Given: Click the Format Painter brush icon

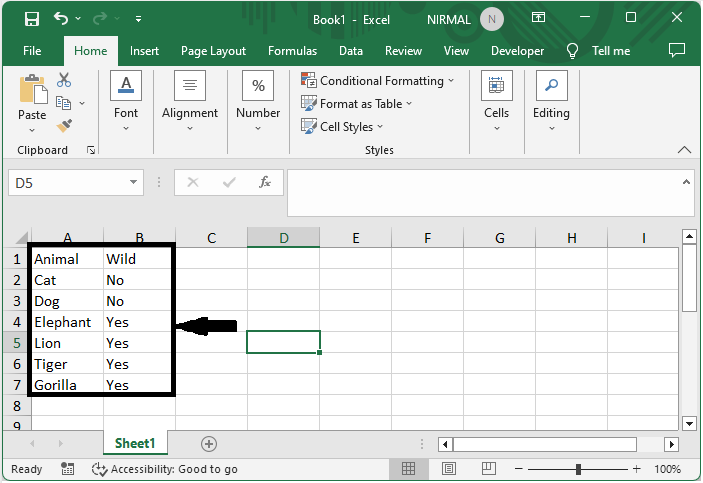Looking at the screenshot, I should click(64, 125).
